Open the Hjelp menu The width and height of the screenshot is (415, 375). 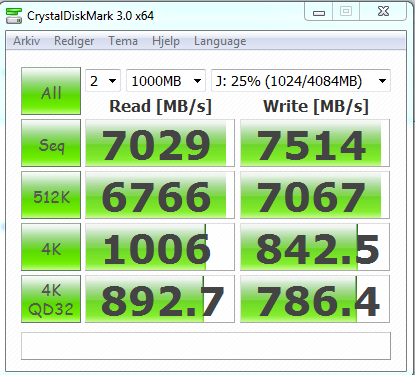tap(166, 41)
